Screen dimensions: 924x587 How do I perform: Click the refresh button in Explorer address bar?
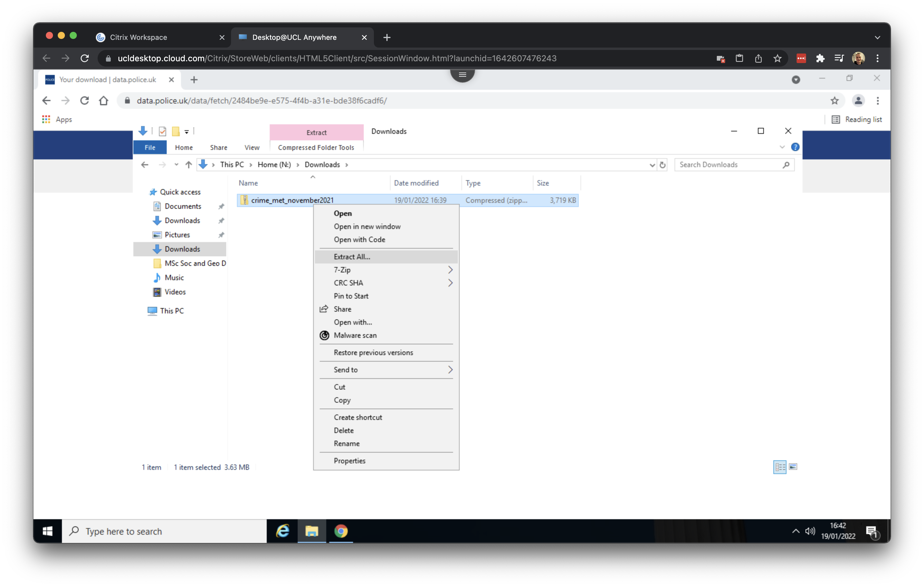click(x=662, y=165)
